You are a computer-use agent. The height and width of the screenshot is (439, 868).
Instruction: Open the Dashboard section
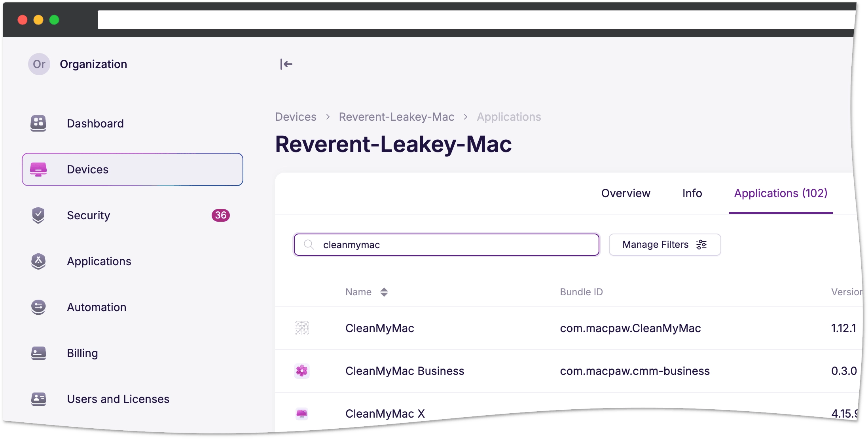click(133, 124)
